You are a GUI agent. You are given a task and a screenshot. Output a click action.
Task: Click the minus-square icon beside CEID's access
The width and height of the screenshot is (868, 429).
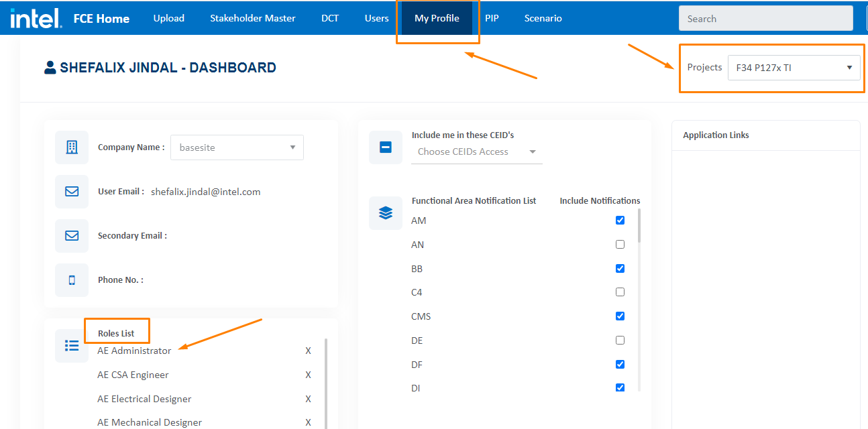coord(386,147)
